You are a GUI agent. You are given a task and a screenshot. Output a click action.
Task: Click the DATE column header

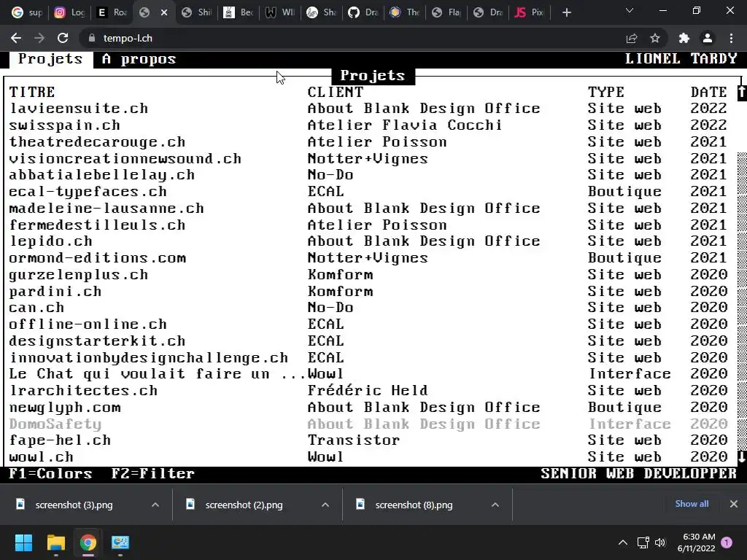(x=709, y=92)
